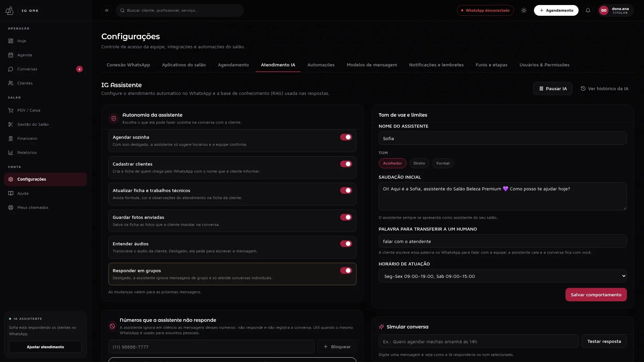The height and width of the screenshot is (362, 644).
Task: Open Ajuda book icon
Action: [x=11, y=193]
